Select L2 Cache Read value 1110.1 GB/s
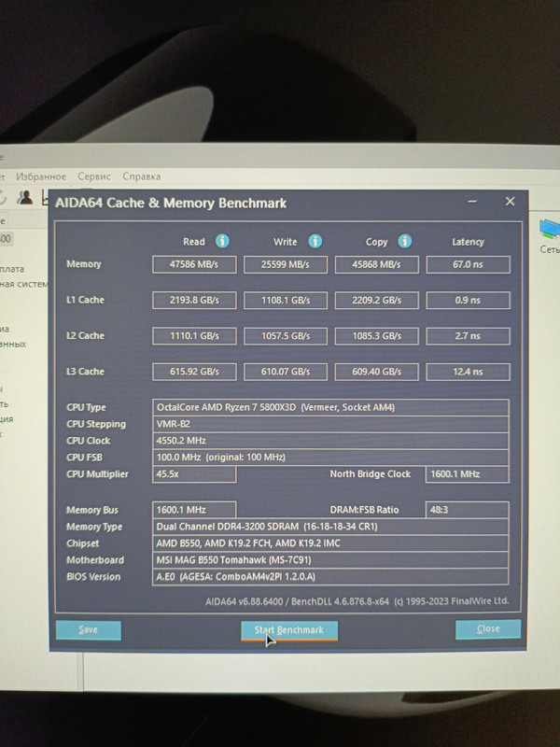This screenshot has width=560, height=747. point(194,336)
